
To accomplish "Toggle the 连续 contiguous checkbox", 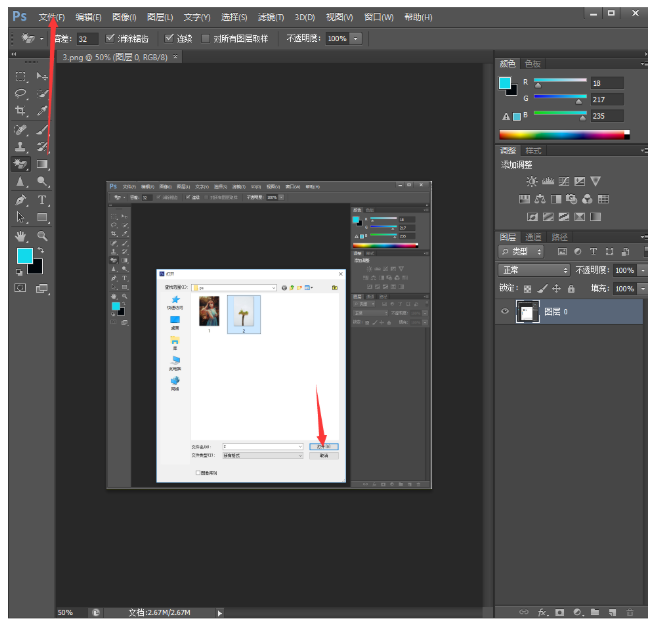I will 170,38.
